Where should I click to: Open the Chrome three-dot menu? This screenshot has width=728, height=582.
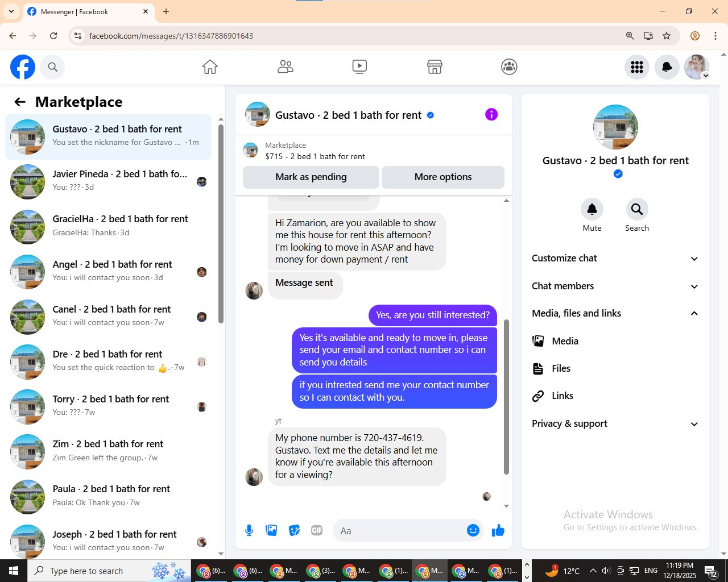(715, 36)
